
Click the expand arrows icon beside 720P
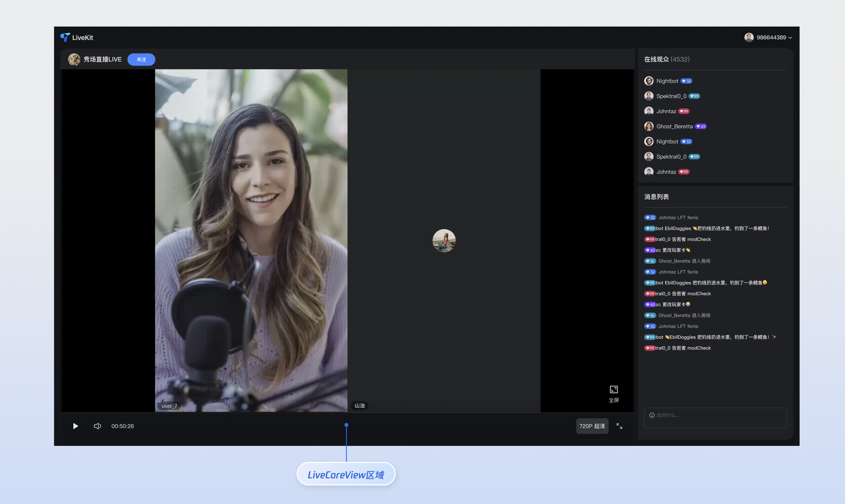619,426
